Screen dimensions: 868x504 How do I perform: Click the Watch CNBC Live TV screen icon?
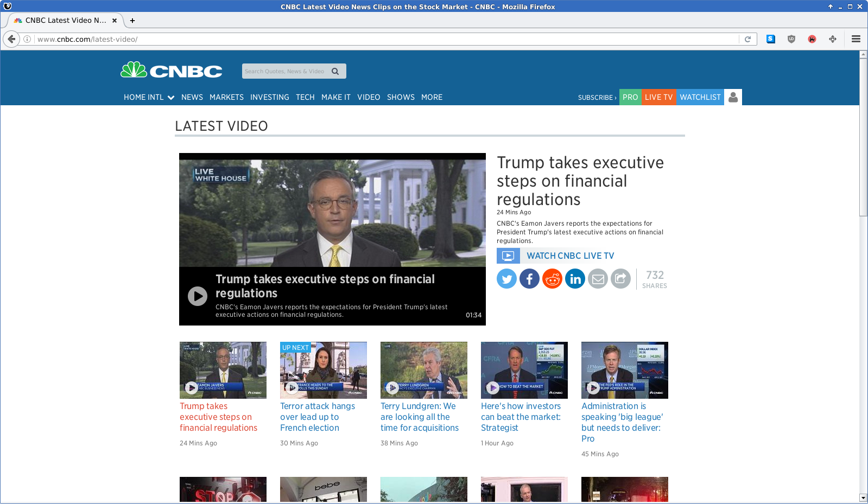tap(508, 256)
